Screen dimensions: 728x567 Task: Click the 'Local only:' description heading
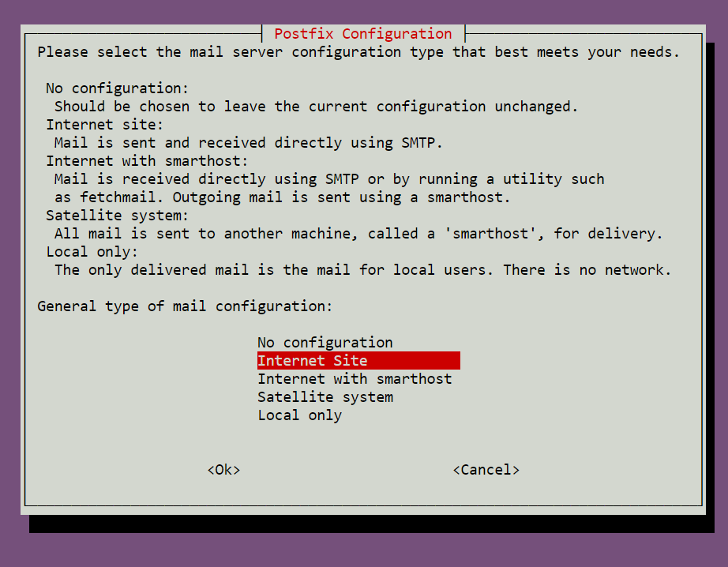(x=92, y=252)
